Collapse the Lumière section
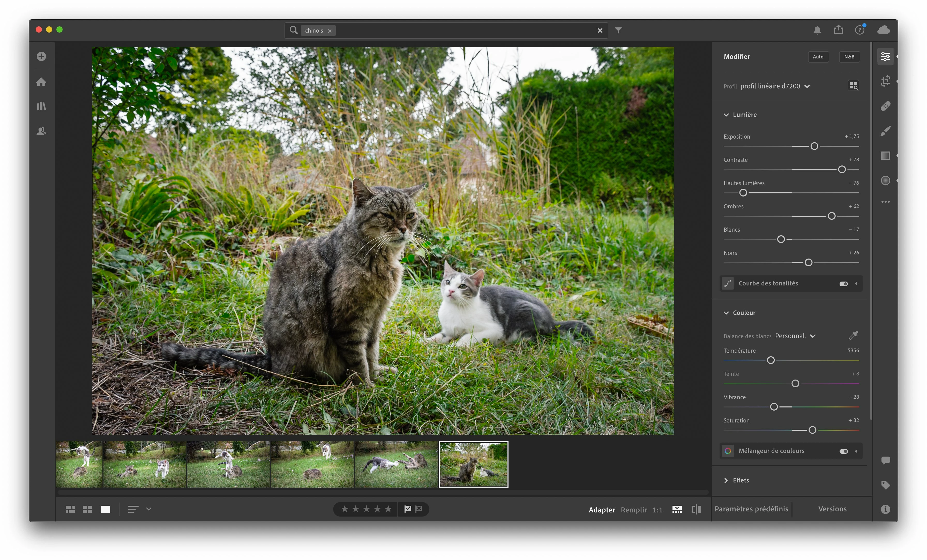Screen dimensions: 927x560 coord(726,115)
